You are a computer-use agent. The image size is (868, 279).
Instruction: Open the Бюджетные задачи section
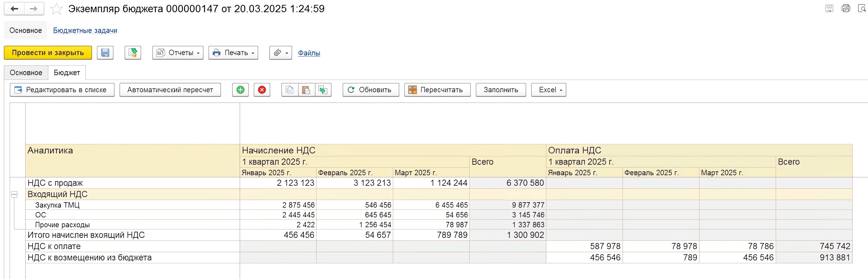(85, 31)
